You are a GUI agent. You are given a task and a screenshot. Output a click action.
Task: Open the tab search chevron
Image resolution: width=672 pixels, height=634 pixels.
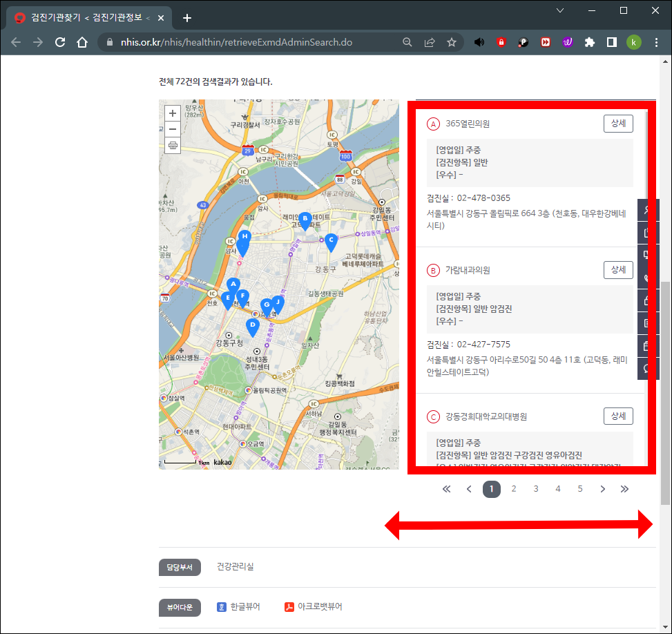click(559, 10)
